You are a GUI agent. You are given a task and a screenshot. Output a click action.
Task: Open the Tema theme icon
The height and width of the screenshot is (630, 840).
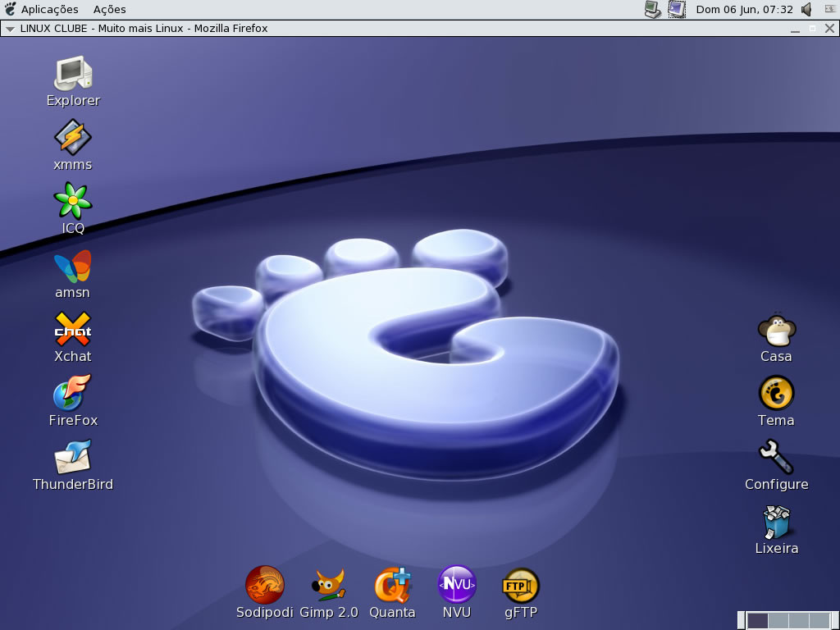tap(776, 393)
